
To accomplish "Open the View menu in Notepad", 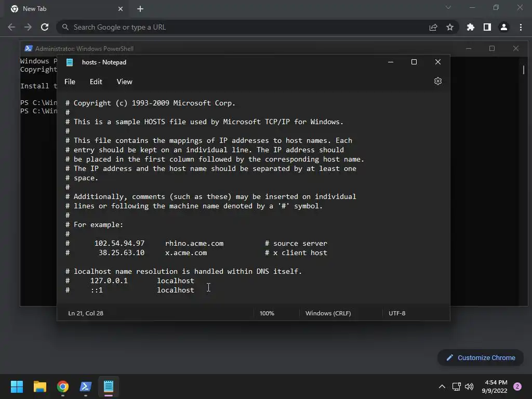I will [125, 82].
